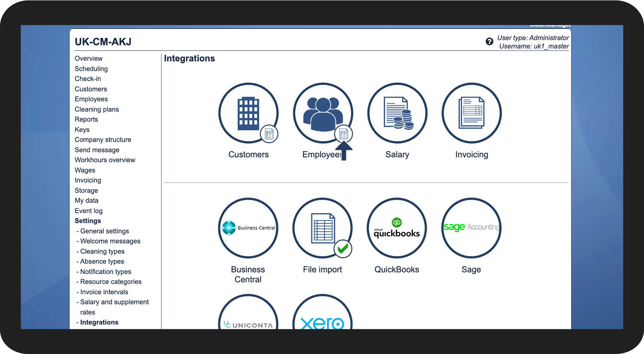Click the Business Central caption text

point(248,275)
